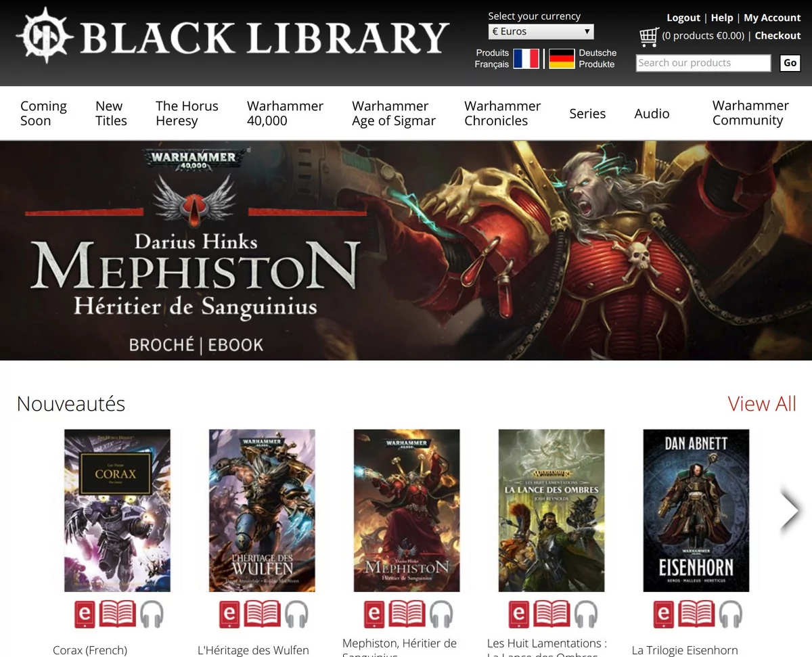
Task: Click the Go search button
Action: tap(790, 63)
